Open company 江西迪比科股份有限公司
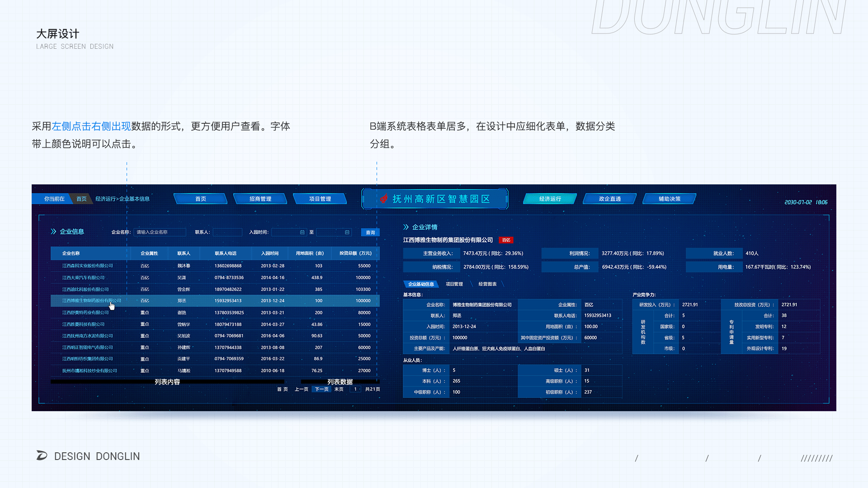The image size is (868, 488). point(85,289)
